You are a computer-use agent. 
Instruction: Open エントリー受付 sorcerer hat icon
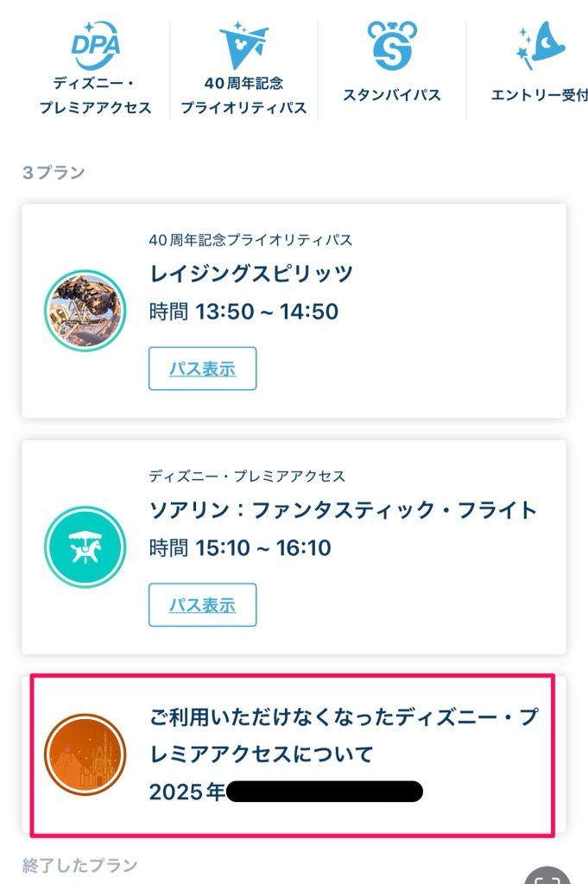(x=541, y=45)
